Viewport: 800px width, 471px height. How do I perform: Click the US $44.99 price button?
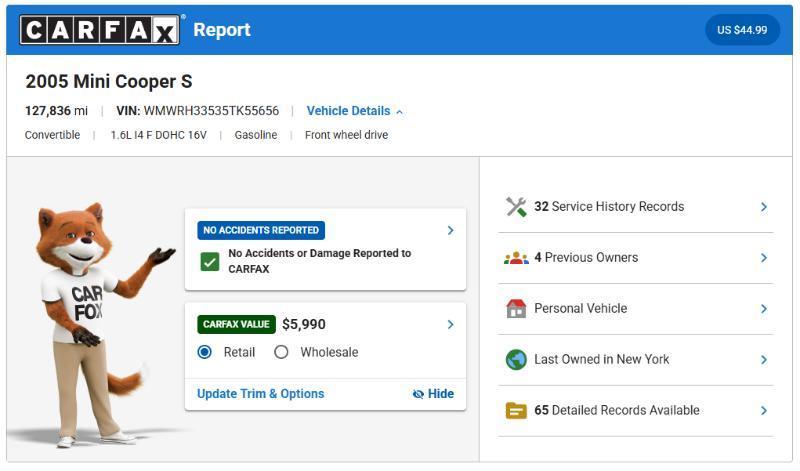click(x=742, y=30)
